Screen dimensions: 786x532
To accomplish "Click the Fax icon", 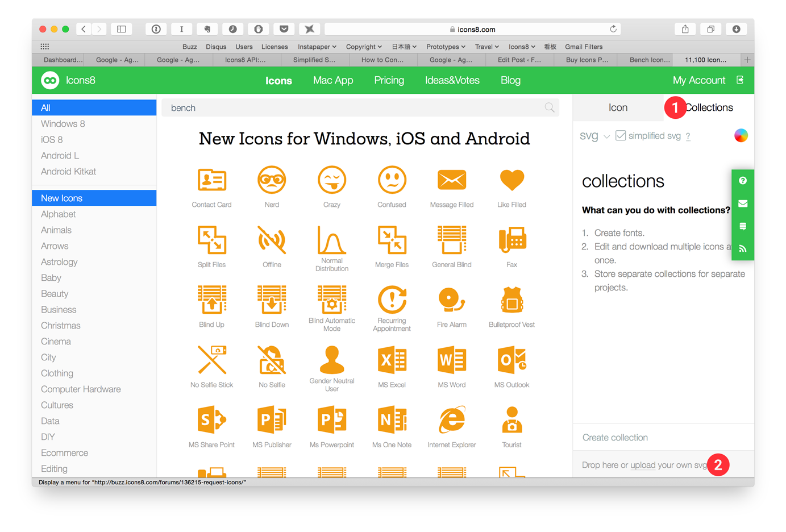I will coord(511,240).
